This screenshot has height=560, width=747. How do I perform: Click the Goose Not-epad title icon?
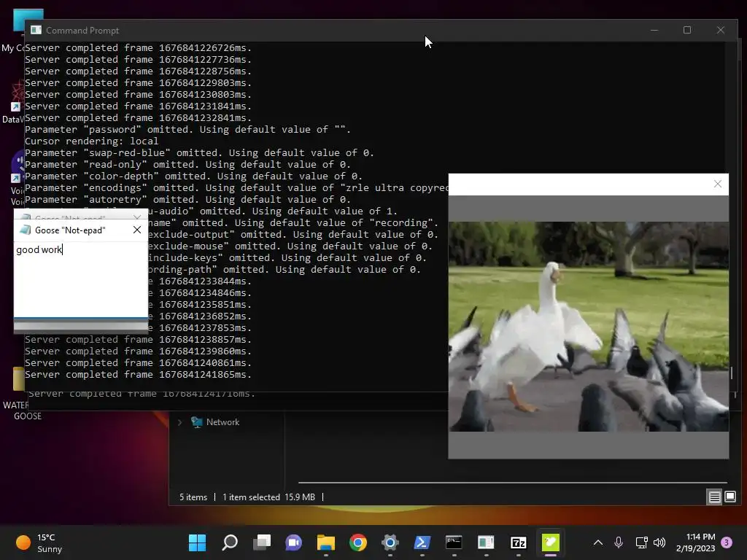[x=25, y=230]
